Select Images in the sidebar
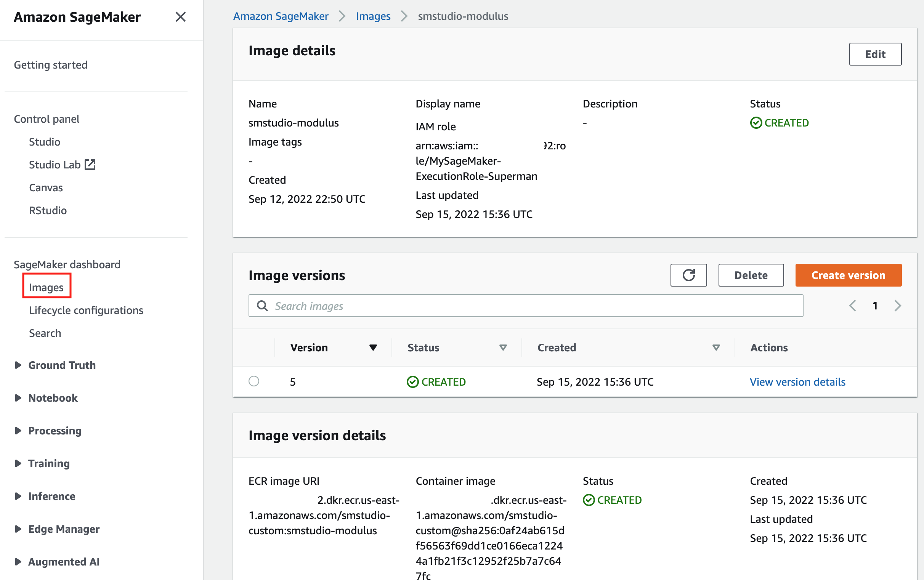The image size is (924, 580). pyautogui.click(x=47, y=287)
